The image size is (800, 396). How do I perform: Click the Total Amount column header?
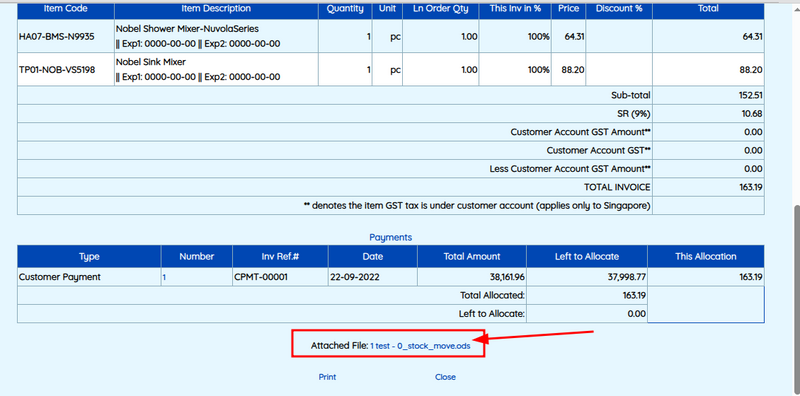[472, 257]
